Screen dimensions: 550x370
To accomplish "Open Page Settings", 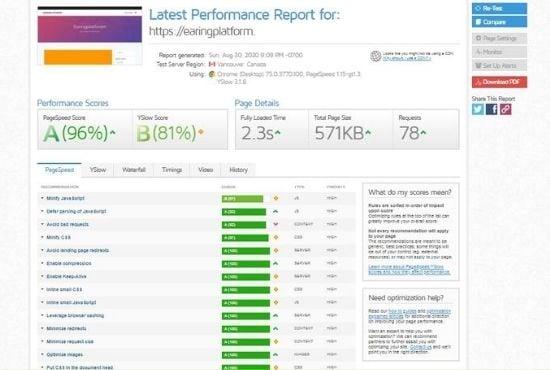I will point(499,38).
